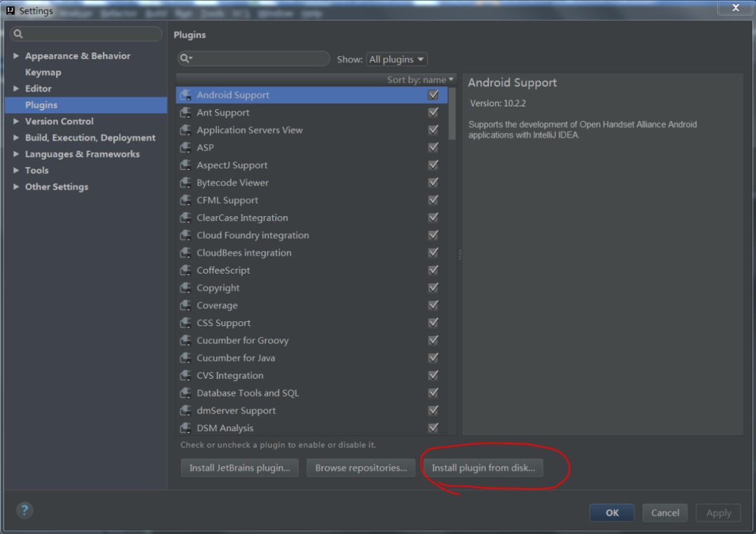Expand the Tools settings section
The height and width of the screenshot is (534, 756).
tap(16, 171)
